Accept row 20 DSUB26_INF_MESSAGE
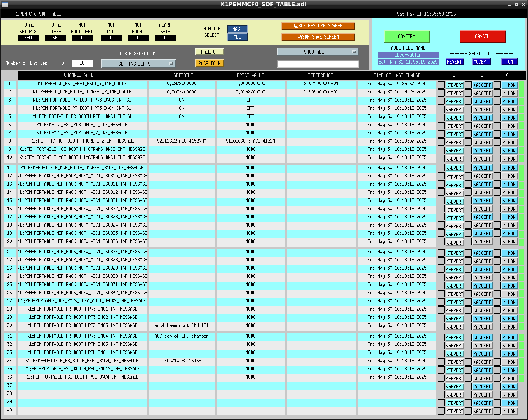 483,242
